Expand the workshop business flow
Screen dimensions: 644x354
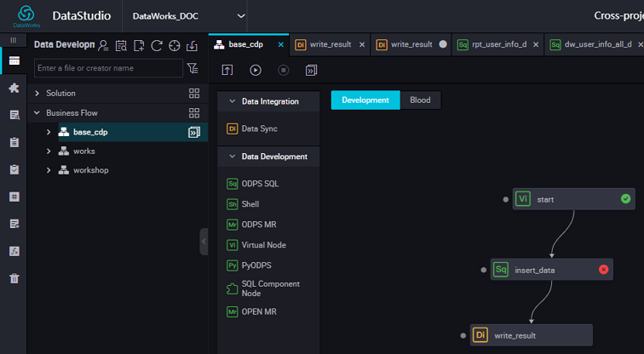(49, 170)
